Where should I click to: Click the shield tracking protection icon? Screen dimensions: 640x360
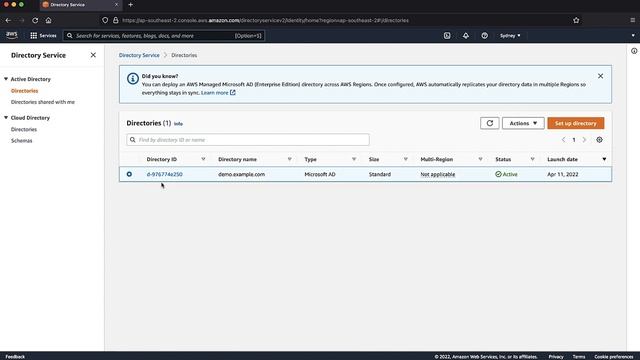point(105,20)
